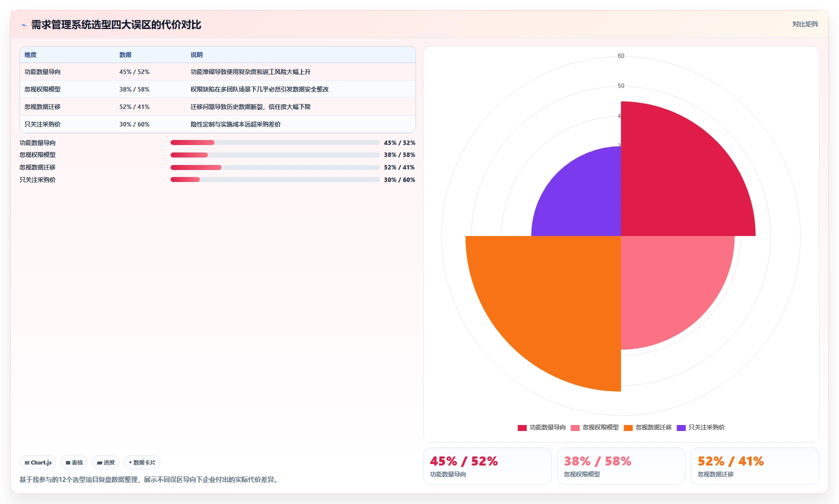Toggle 忽视数据迁移 legend swatch
The height and width of the screenshot is (504, 839).
click(628, 427)
